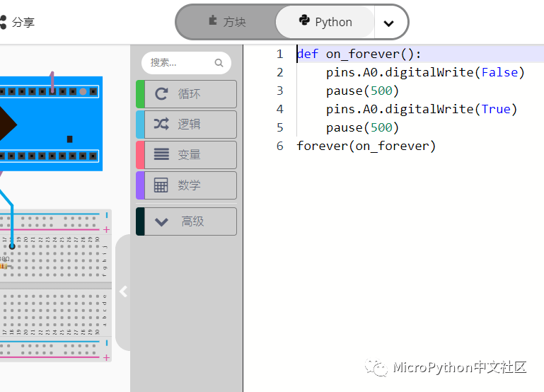This screenshot has width=544, height=392.
Task: Click 'forever(on_forever)' on line 6
Action: [x=366, y=146]
